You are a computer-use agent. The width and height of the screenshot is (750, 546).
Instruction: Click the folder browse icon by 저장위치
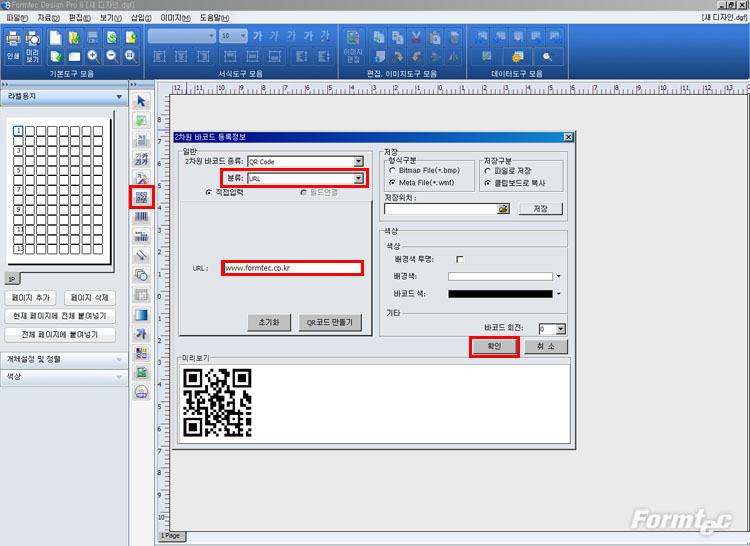(x=503, y=209)
